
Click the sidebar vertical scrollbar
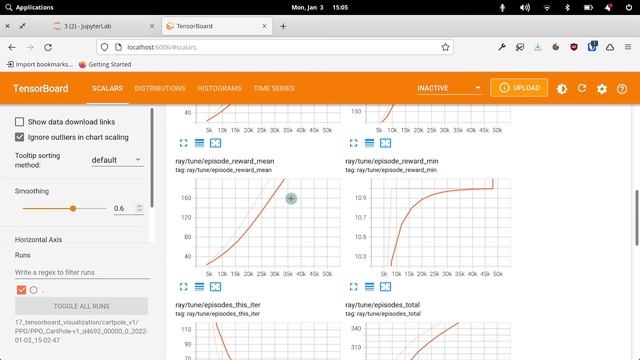pyautogui.click(x=152, y=158)
